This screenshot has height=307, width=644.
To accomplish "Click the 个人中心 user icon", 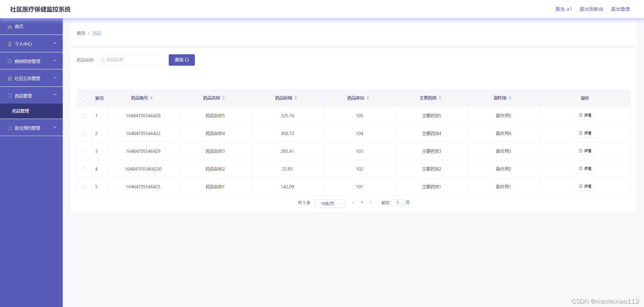I will pyautogui.click(x=10, y=44).
